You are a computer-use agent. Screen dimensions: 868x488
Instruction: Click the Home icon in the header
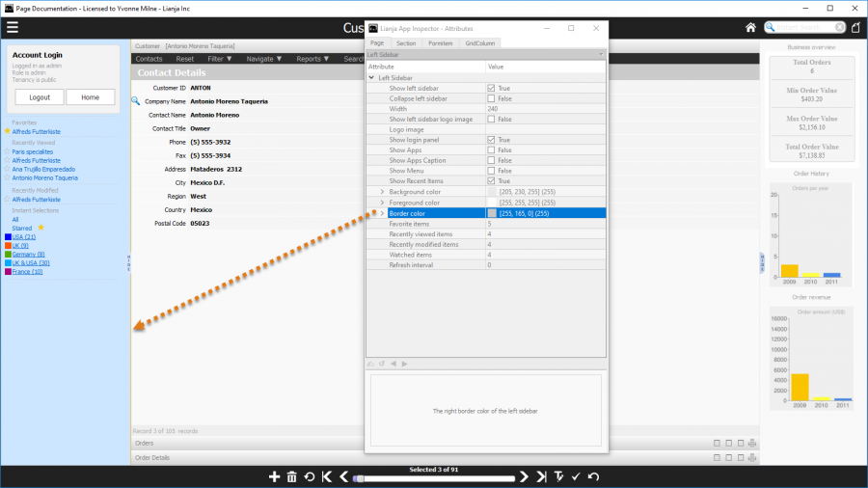(751, 27)
